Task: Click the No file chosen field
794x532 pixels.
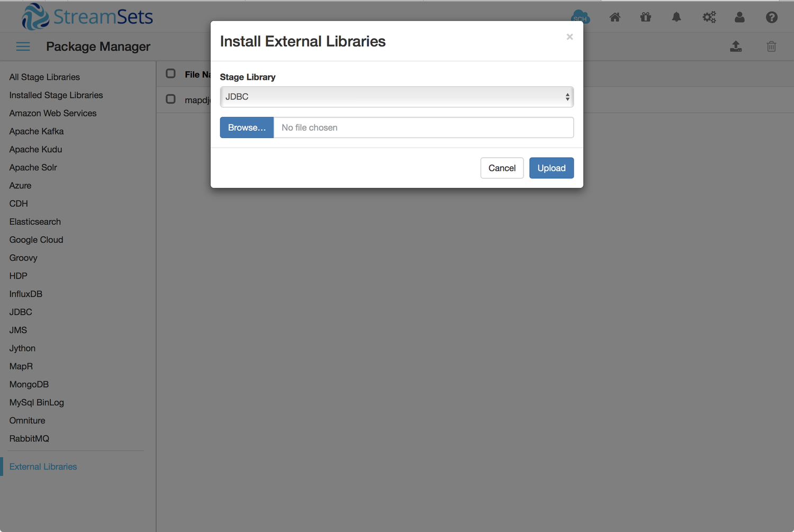Action: (x=423, y=127)
